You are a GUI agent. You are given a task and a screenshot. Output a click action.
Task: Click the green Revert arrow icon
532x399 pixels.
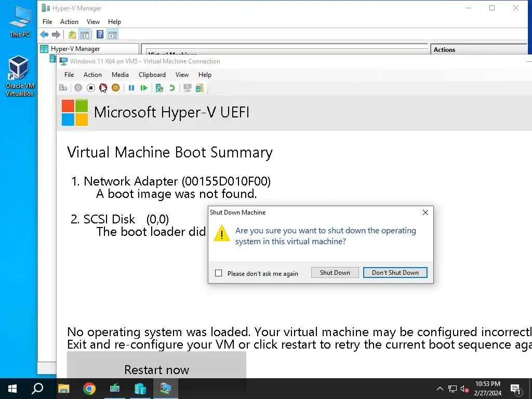point(172,88)
